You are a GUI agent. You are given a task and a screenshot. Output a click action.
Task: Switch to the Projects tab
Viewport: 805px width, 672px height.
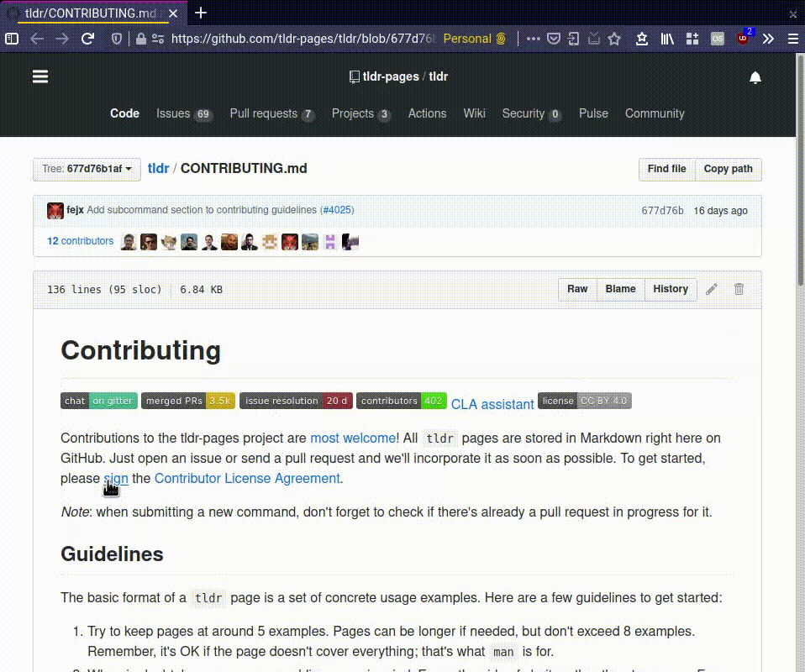(361, 113)
